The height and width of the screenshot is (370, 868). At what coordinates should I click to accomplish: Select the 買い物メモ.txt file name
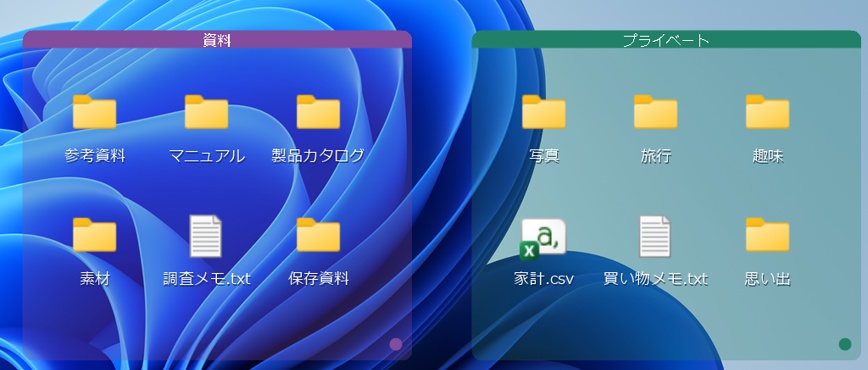(x=655, y=279)
